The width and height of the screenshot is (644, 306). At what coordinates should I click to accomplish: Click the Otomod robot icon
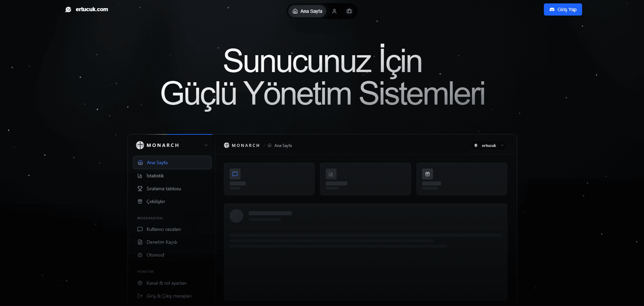point(140,255)
